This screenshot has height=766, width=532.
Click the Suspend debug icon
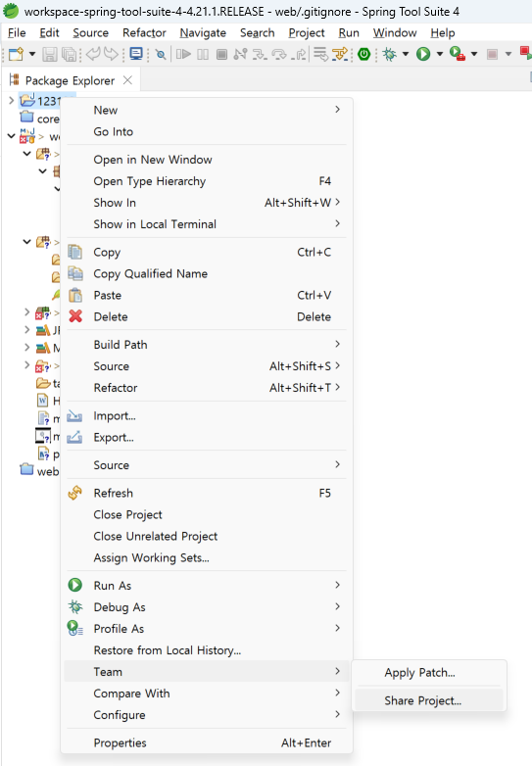point(203,54)
